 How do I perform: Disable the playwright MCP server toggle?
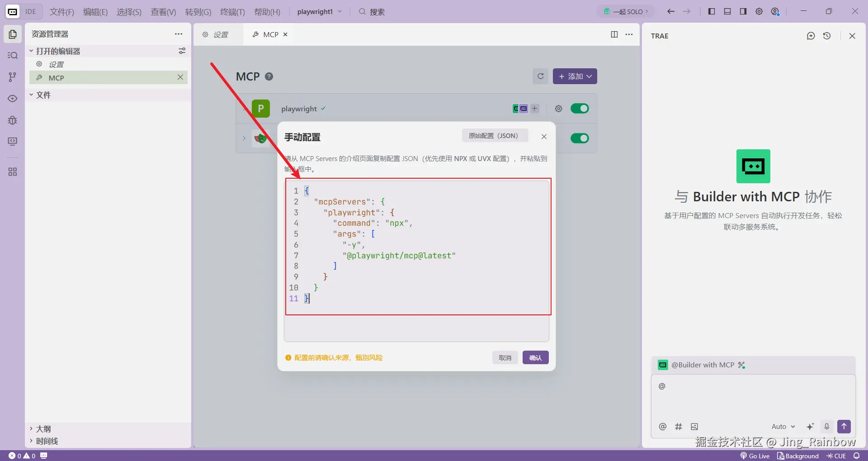click(x=579, y=109)
